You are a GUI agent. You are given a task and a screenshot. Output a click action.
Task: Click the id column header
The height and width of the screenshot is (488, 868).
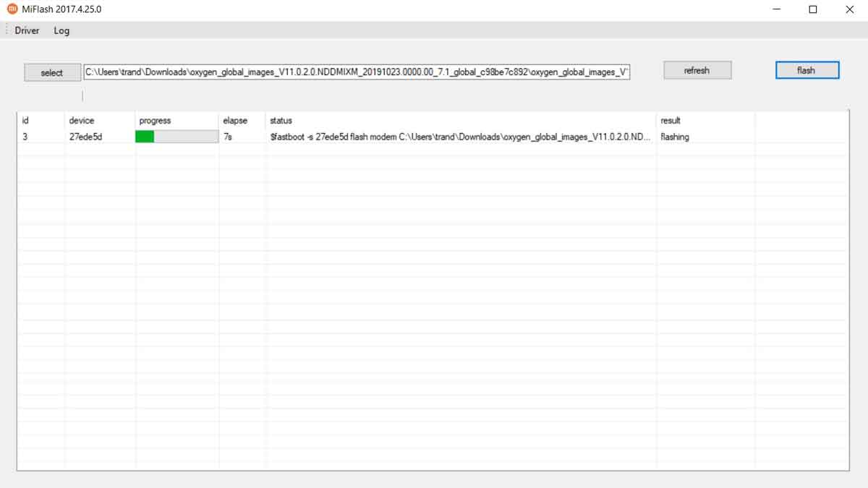(25, 121)
